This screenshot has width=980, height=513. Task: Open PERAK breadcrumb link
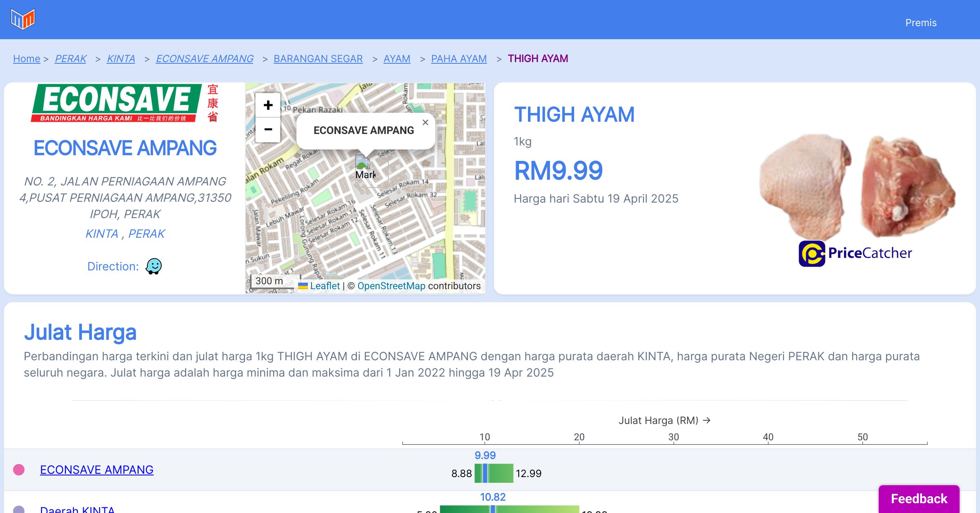[71, 59]
